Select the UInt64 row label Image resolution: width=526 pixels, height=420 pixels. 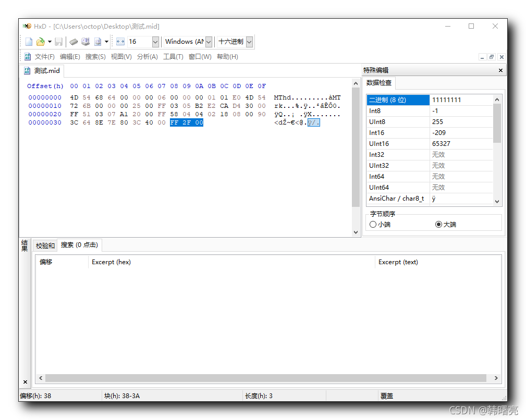click(379, 188)
